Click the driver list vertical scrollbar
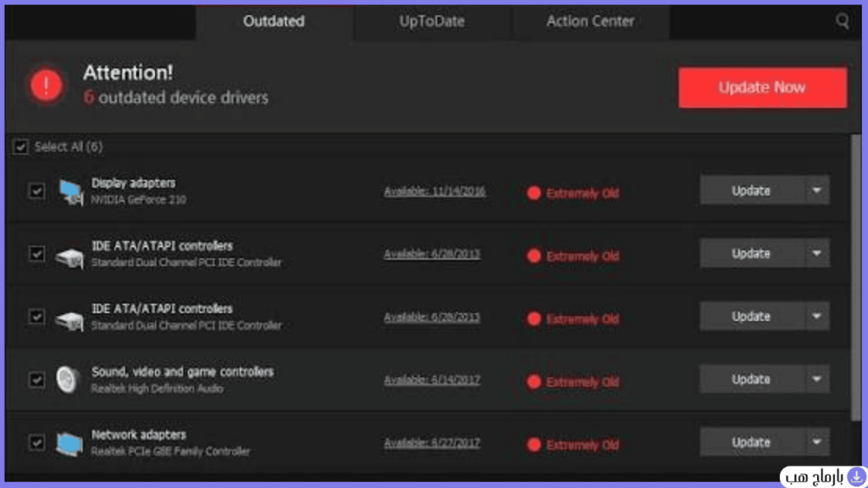The image size is (868, 488). [856, 277]
